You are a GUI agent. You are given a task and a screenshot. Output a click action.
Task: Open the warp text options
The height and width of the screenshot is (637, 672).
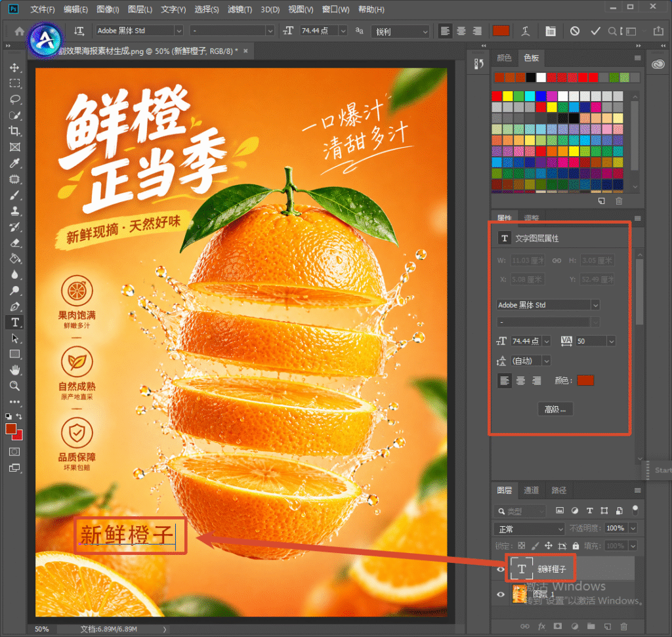tap(526, 31)
